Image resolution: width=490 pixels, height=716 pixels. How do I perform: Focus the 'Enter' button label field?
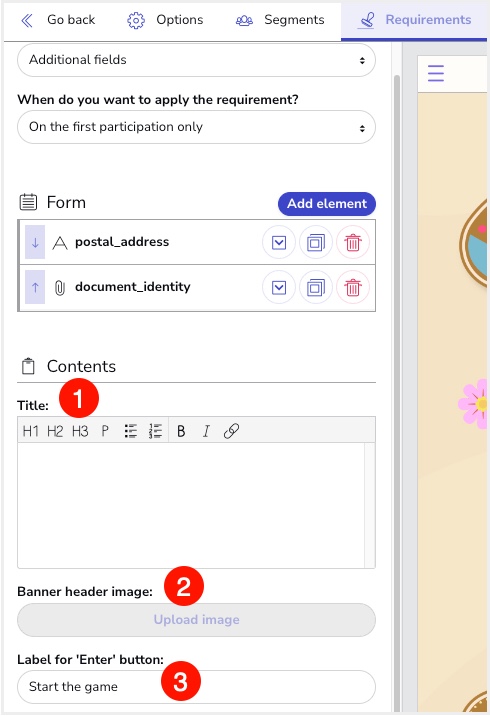click(196, 687)
